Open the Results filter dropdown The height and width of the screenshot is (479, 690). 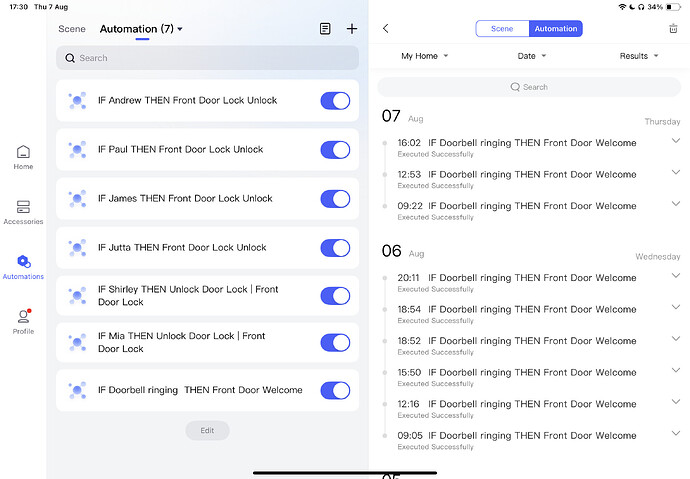click(639, 56)
